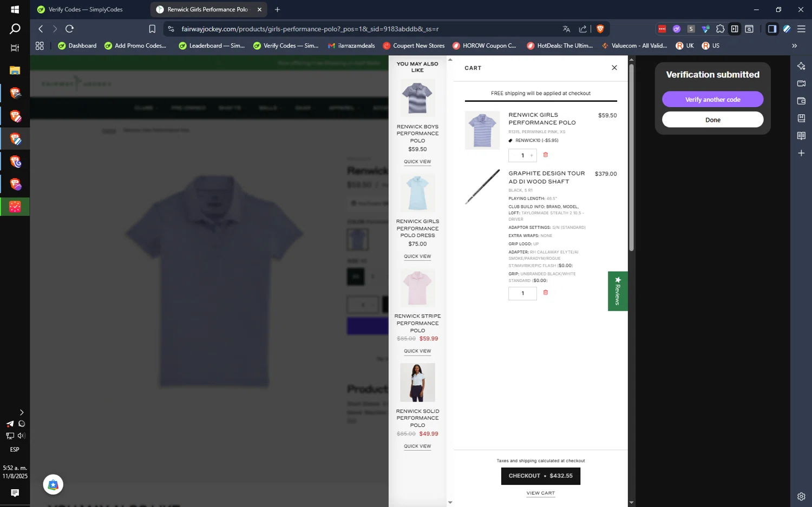
Task: Open the Extensions puzzle icon
Action: [x=720, y=29]
